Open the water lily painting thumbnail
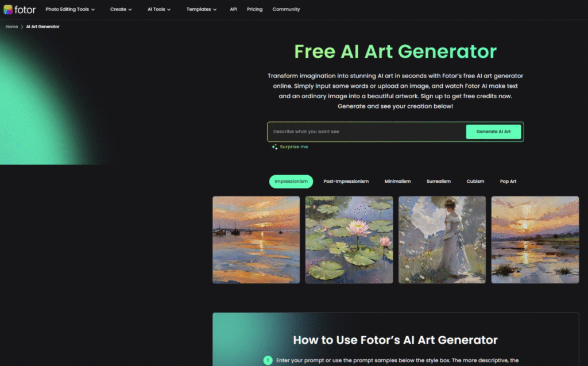The image size is (588, 366). coord(349,240)
